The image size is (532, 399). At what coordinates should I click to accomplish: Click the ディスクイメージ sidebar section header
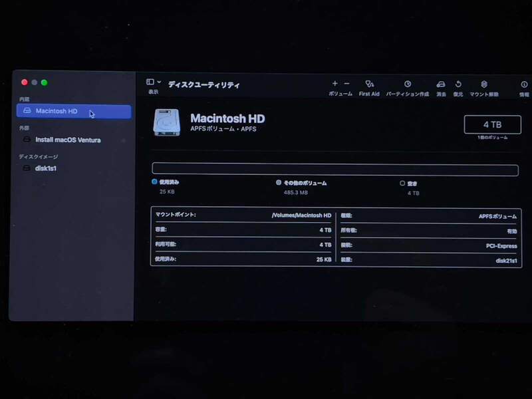click(39, 157)
